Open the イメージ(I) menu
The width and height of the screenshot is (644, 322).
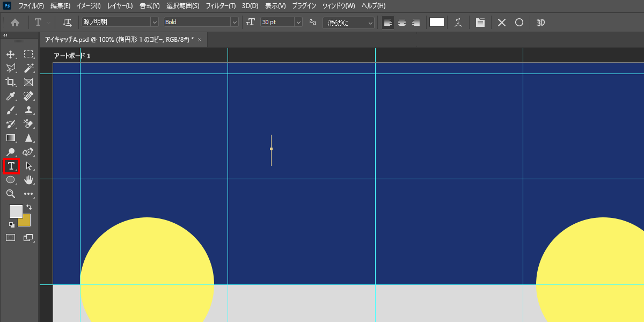pos(89,6)
